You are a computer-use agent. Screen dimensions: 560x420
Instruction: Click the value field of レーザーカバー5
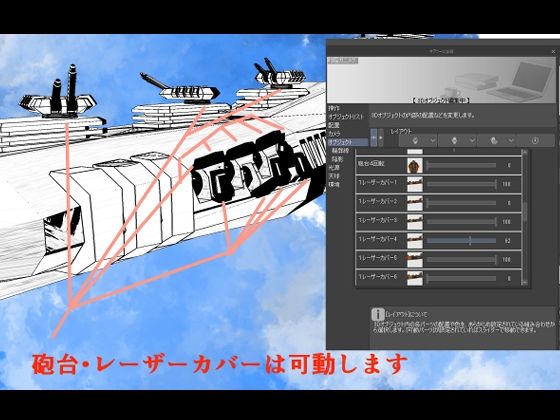(x=507, y=260)
